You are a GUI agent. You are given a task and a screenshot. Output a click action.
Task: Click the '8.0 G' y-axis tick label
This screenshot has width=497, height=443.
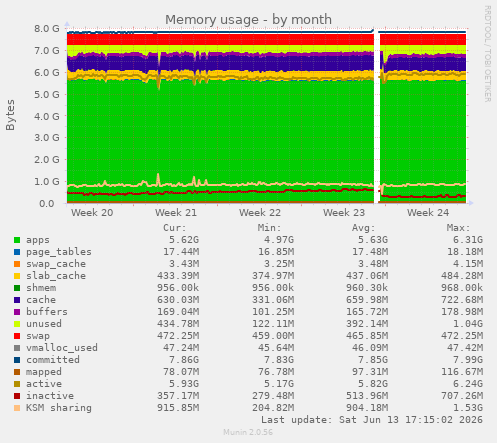[47, 29]
